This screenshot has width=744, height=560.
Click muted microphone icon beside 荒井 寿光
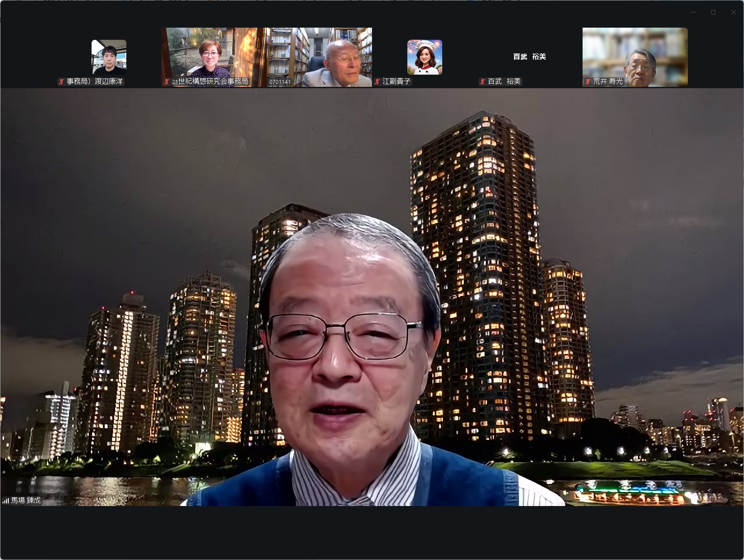[588, 82]
